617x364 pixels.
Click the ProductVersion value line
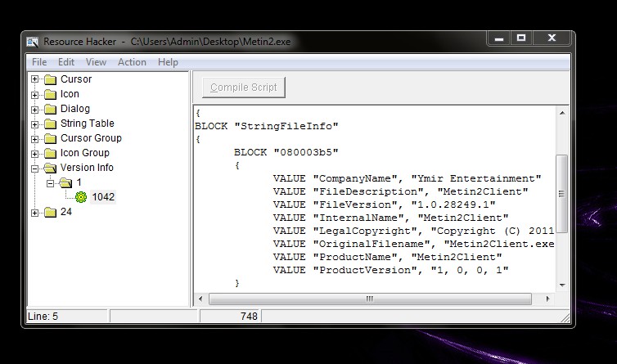coord(390,270)
